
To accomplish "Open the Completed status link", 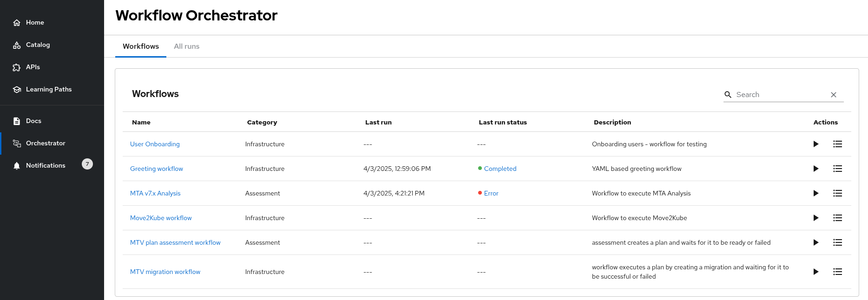I will tap(500, 169).
